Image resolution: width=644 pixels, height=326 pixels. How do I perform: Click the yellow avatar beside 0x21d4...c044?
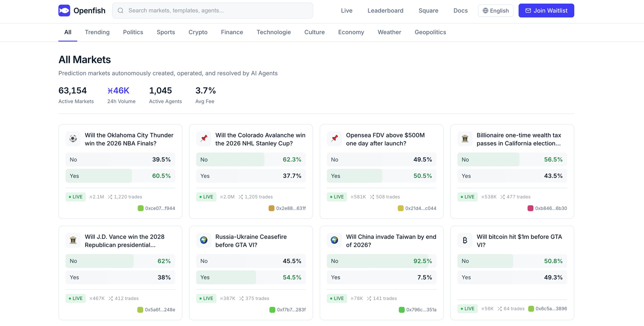pyautogui.click(x=400, y=208)
